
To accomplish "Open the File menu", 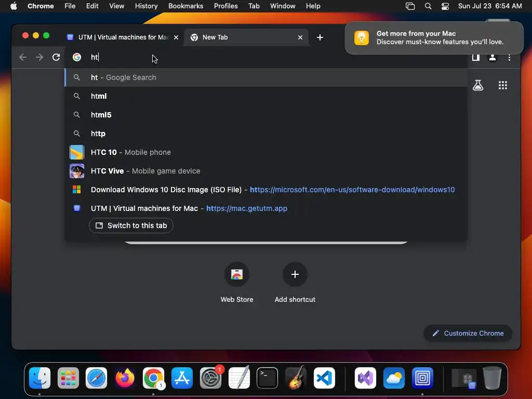I will [70, 6].
